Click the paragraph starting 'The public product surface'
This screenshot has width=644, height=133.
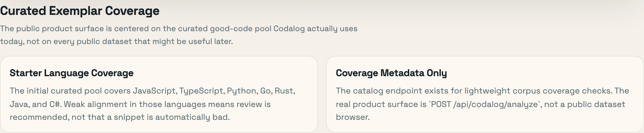pos(179,35)
